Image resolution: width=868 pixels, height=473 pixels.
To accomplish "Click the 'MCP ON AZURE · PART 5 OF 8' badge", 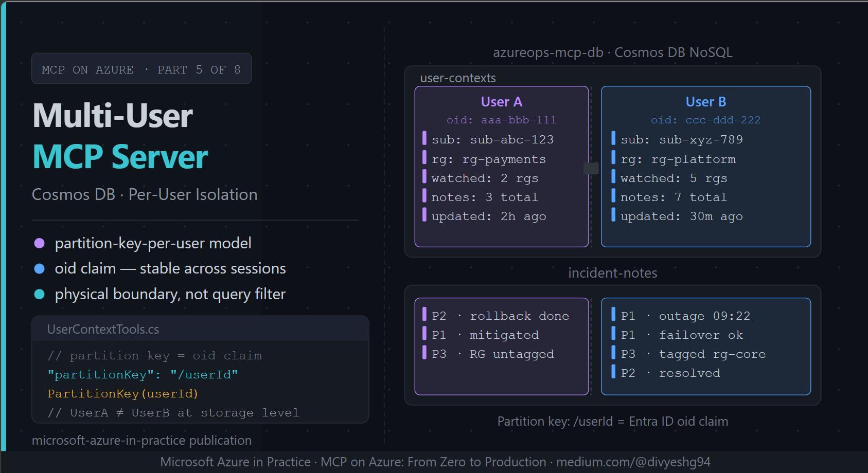I will click(x=141, y=68).
